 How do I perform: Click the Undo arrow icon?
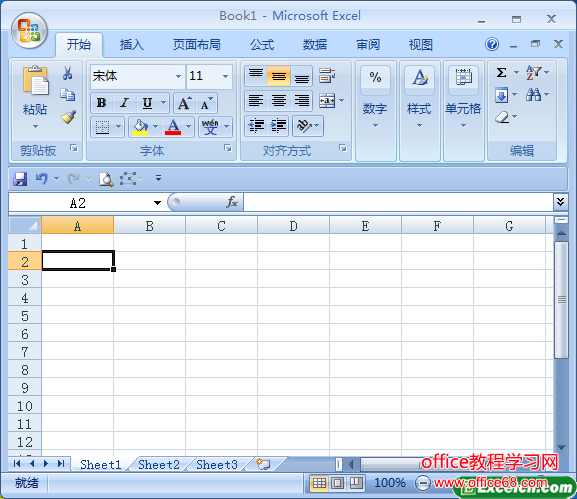(42, 179)
